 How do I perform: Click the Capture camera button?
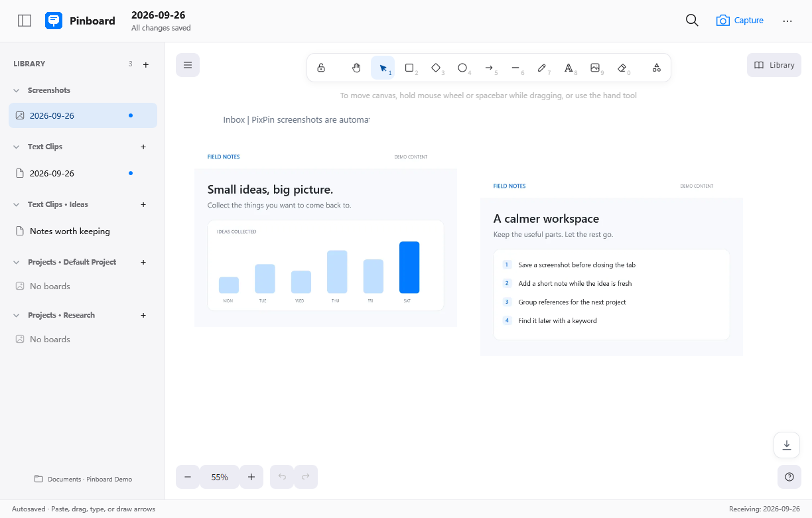click(x=740, y=21)
